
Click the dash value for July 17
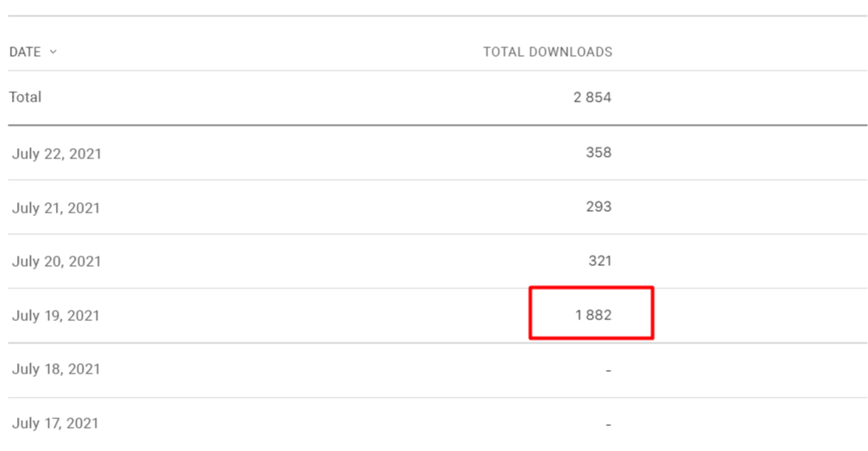tap(608, 424)
